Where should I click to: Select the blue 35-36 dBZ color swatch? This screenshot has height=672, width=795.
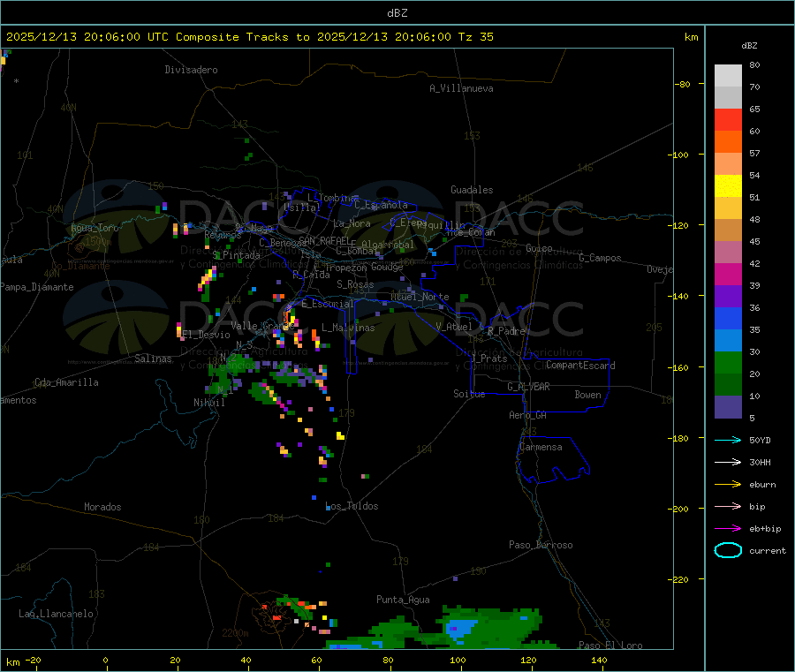click(728, 318)
